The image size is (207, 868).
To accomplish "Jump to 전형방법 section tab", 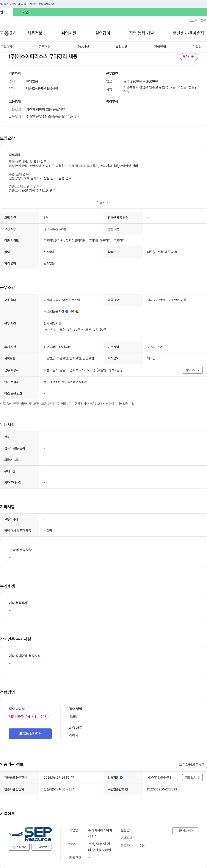I will (160, 47).
